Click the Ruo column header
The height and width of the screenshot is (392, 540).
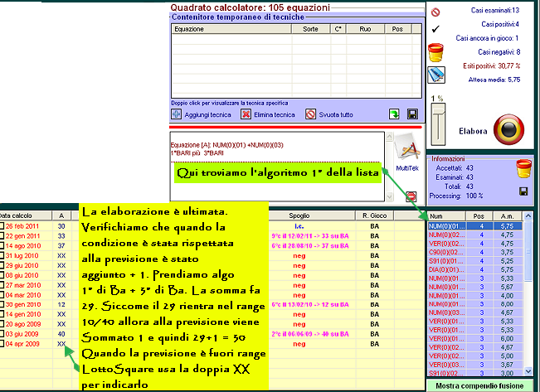pos(365,29)
